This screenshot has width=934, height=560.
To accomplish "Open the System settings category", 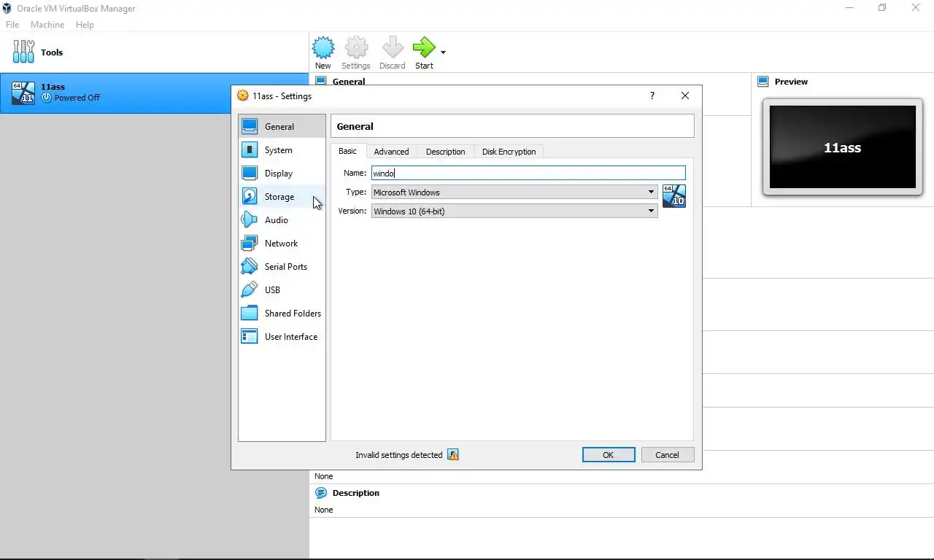I will pyautogui.click(x=282, y=149).
